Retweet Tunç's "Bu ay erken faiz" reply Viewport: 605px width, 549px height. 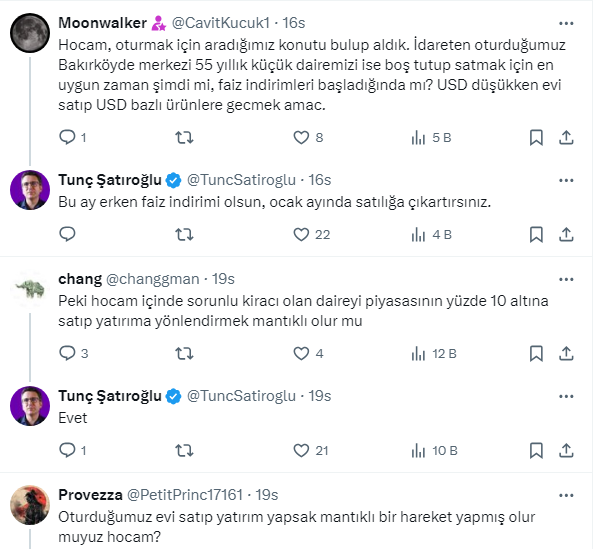pyautogui.click(x=184, y=235)
